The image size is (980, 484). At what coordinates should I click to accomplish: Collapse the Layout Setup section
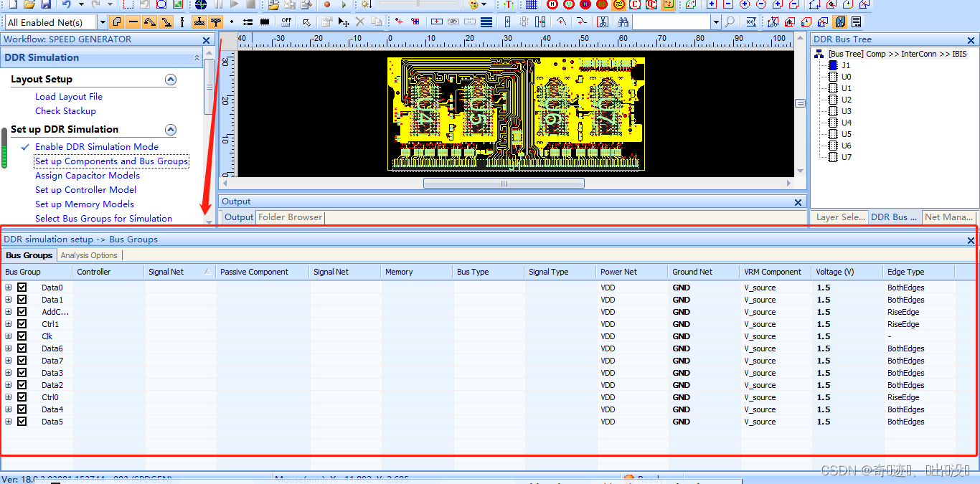(171, 80)
